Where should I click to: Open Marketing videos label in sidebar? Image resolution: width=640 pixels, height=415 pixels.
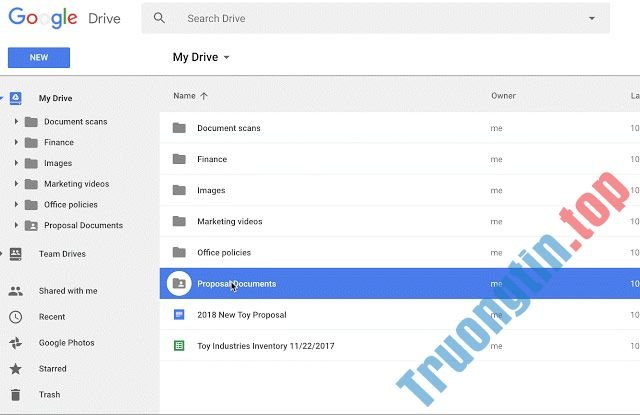coord(77,184)
